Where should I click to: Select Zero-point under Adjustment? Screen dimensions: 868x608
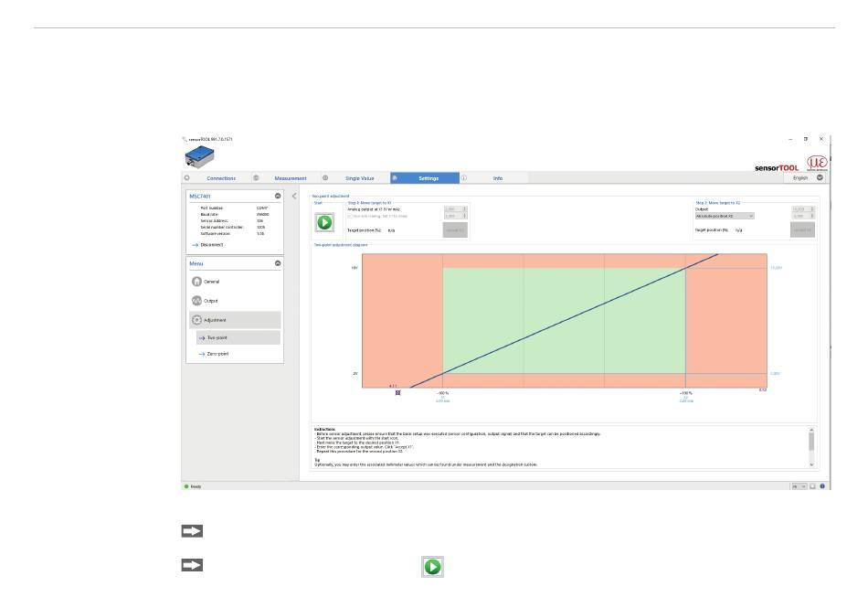tap(217, 354)
